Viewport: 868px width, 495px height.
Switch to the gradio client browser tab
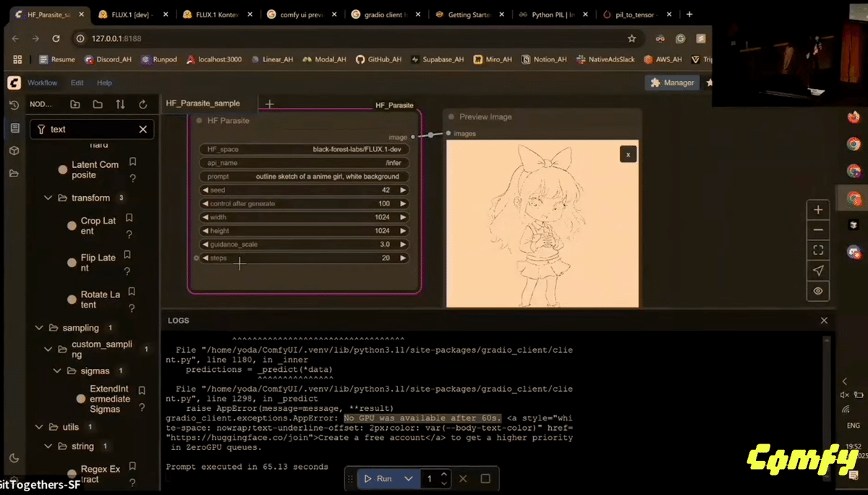coord(386,14)
